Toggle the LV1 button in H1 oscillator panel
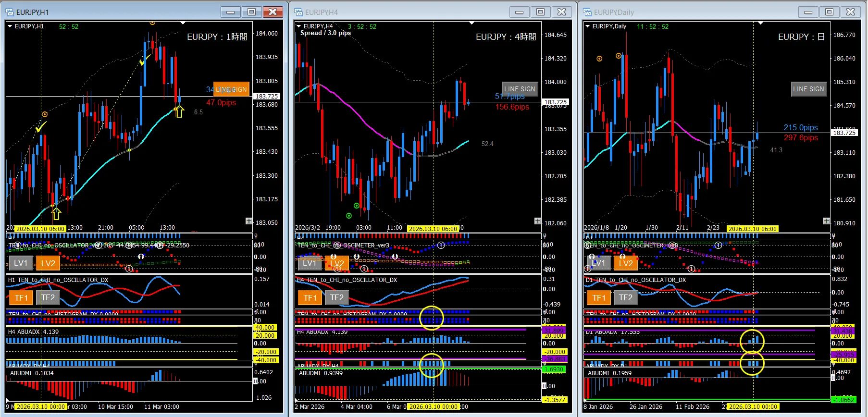The image size is (868, 417). pos(21,263)
